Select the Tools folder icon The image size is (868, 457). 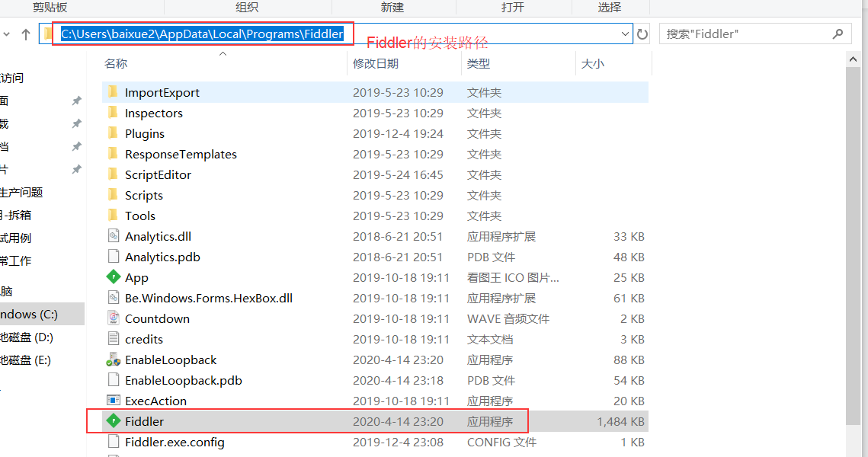(113, 216)
